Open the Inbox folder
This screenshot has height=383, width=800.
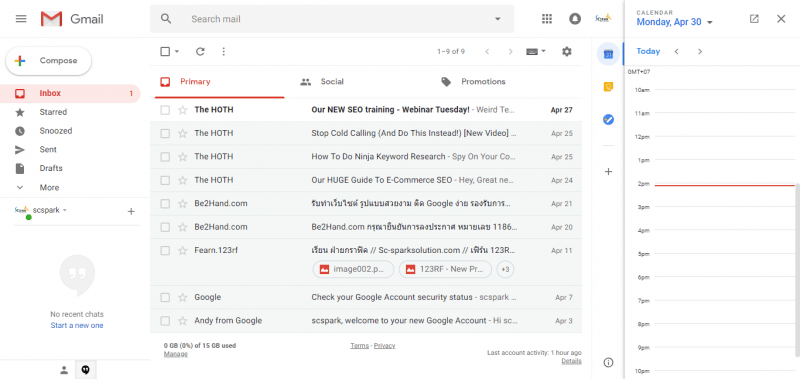70,93
